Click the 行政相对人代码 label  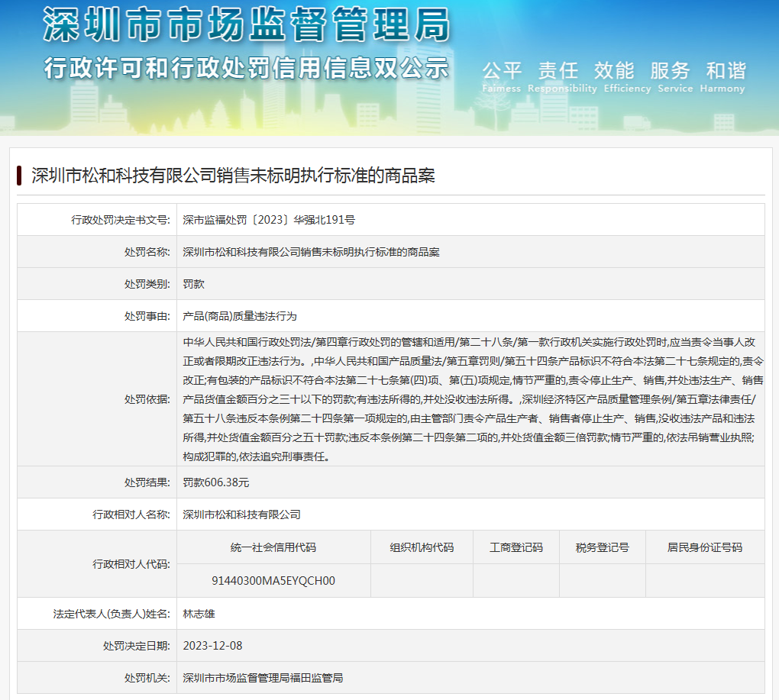click(131, 564)
